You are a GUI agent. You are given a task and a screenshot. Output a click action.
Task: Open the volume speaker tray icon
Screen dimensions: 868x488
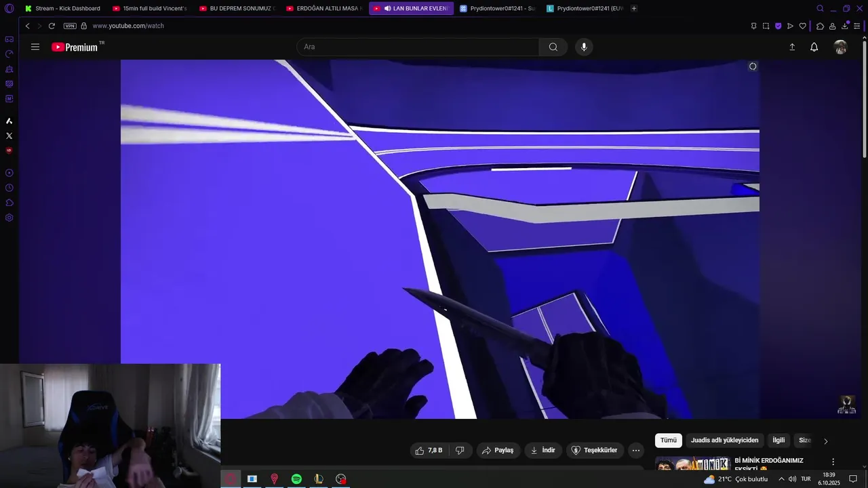click(x=792, y=479)
